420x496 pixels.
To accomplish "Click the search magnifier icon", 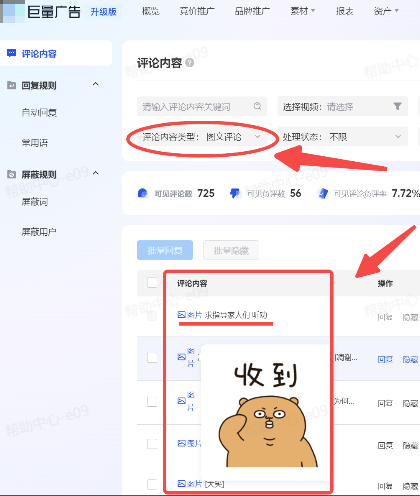I will (x=257, y=106).
